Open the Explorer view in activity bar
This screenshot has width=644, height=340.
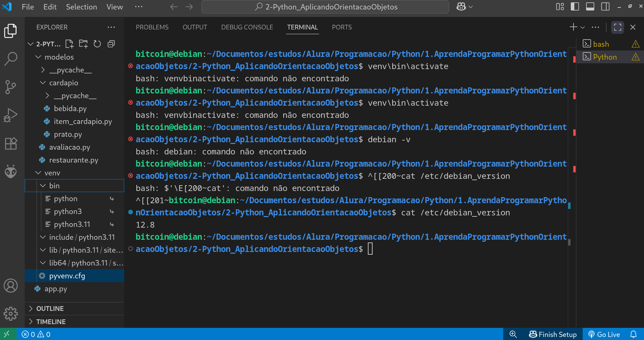10,31
